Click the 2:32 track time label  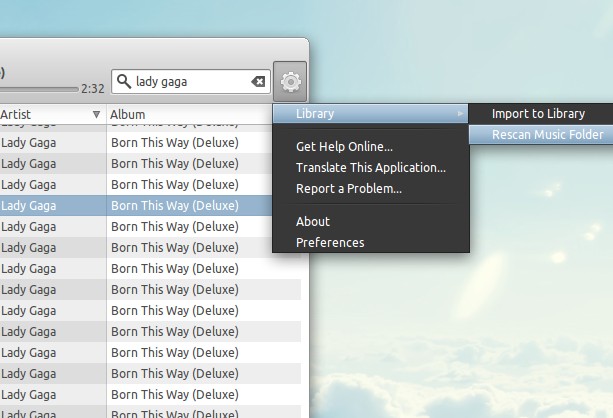click(93, 89)
